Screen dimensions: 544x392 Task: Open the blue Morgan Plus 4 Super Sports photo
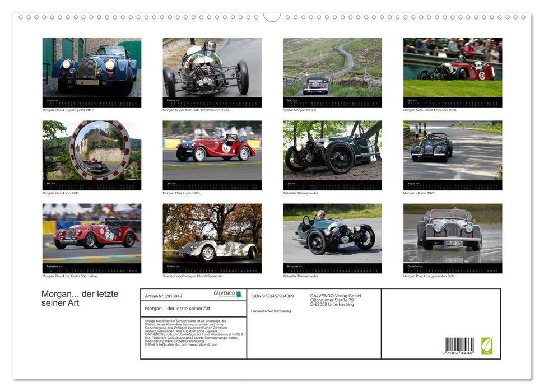click(x=92, y=68)
